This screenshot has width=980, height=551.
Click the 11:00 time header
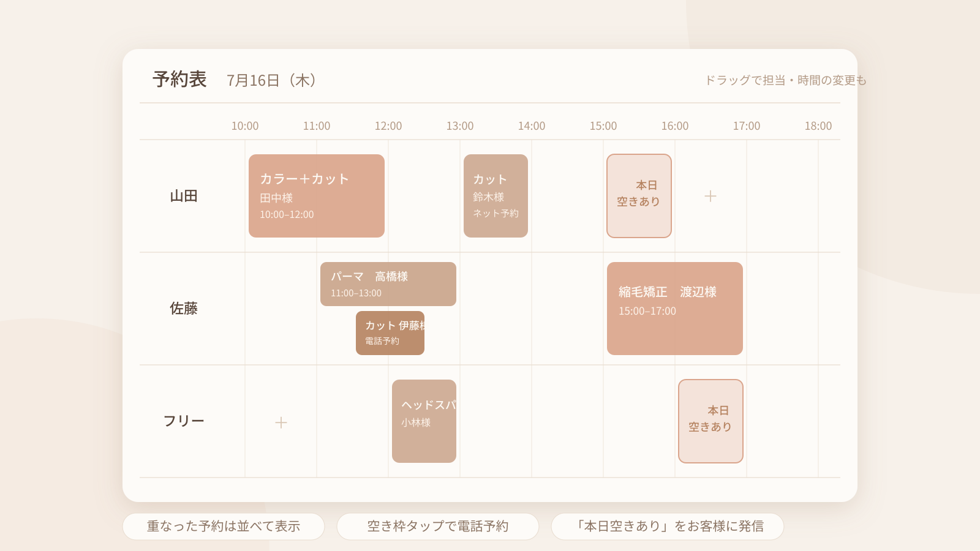[x=317, y=126]
